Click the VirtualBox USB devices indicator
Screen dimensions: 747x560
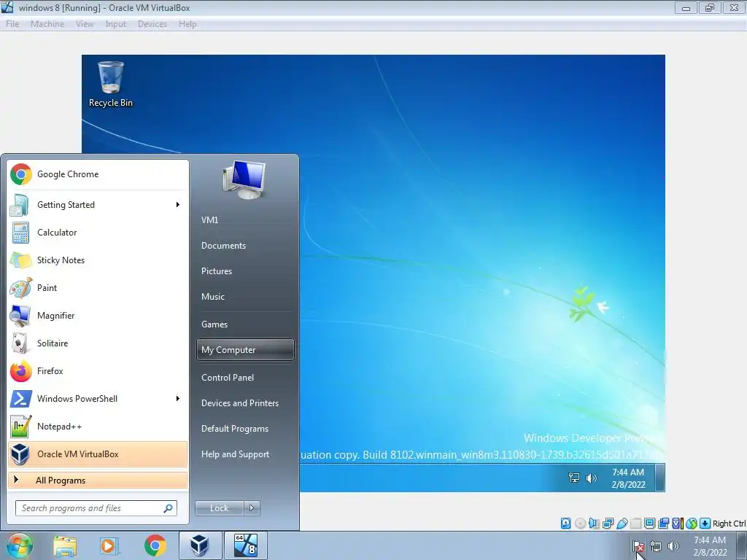pos(622,524)
